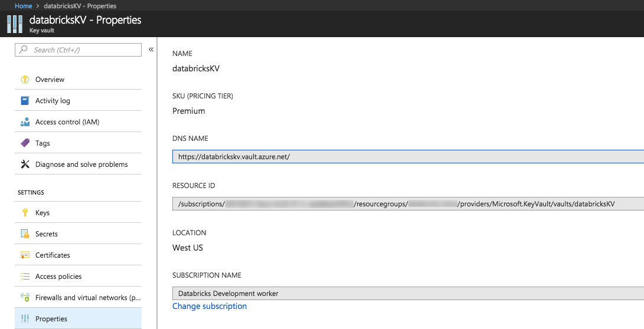Collapse the sidebar with the double chevron
This screenshot has height=329, width=644.
click(151, 50)
